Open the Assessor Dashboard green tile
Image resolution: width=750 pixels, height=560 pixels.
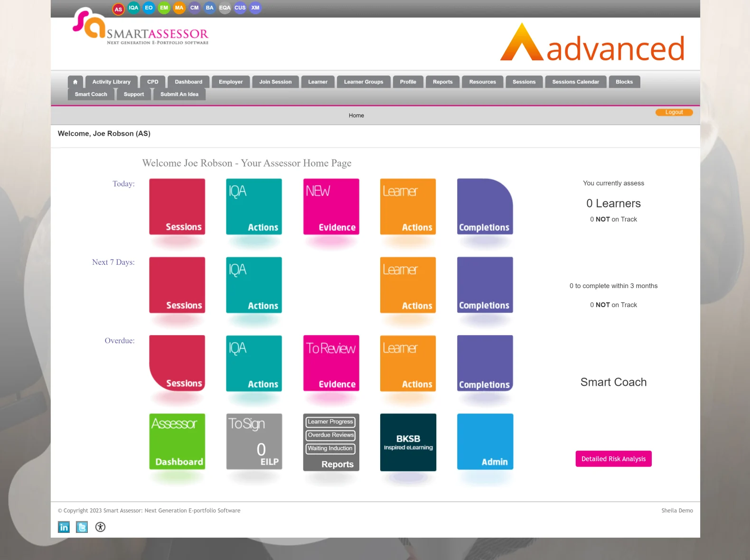pyautogui.click(x=177, y=441)
